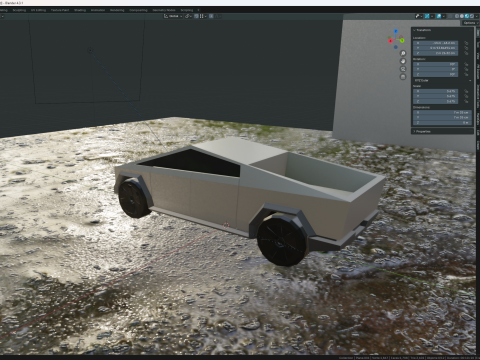Toggle proportional editing icon
The height and width of the screenshot is (360, 480).
pos(211,16)
